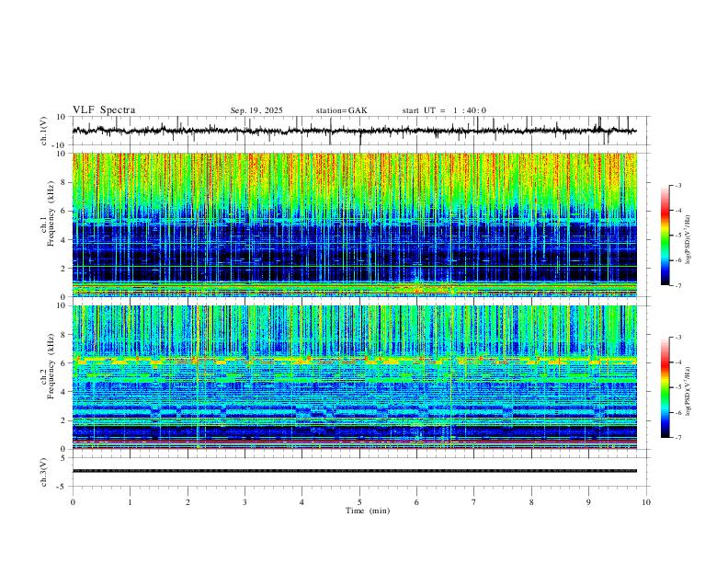Click the "-5" tick on ch.3 axis

coord(63,487)
